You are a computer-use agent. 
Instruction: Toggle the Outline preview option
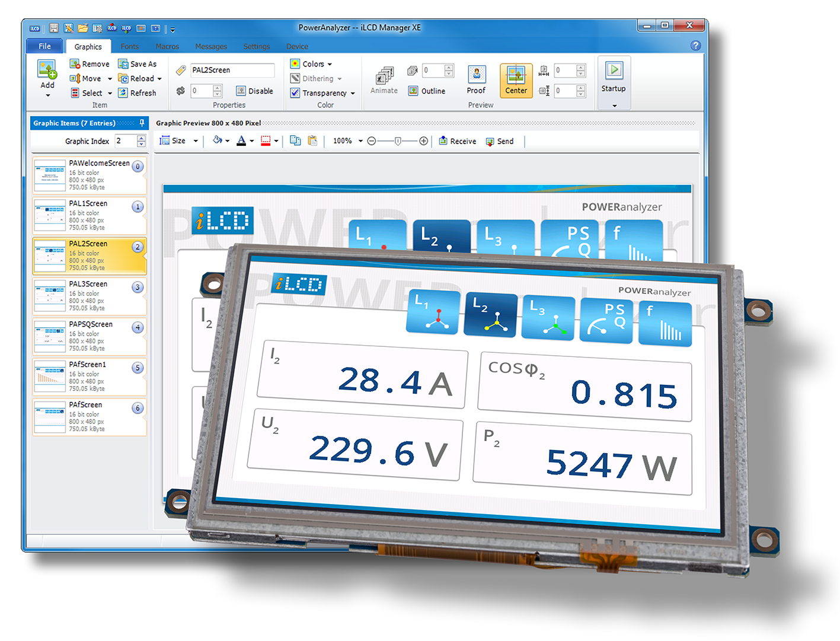pos(427,91)
